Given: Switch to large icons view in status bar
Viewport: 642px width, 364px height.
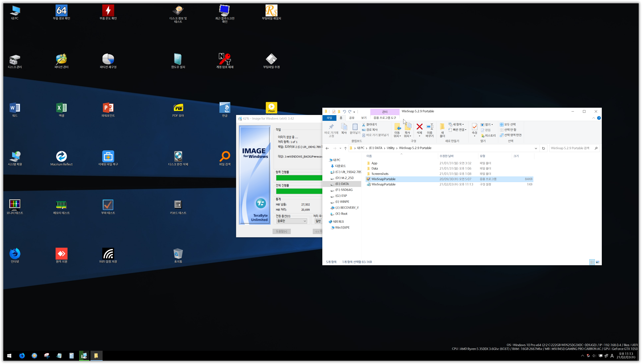Looking at the screenshot, I should click(x=597, y=262).
